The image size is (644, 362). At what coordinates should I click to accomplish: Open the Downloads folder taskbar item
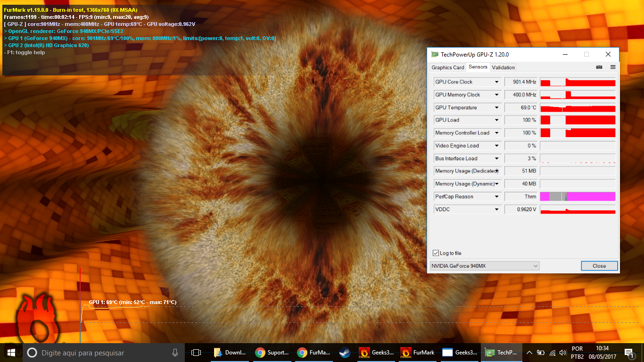[x=231, y=353]
